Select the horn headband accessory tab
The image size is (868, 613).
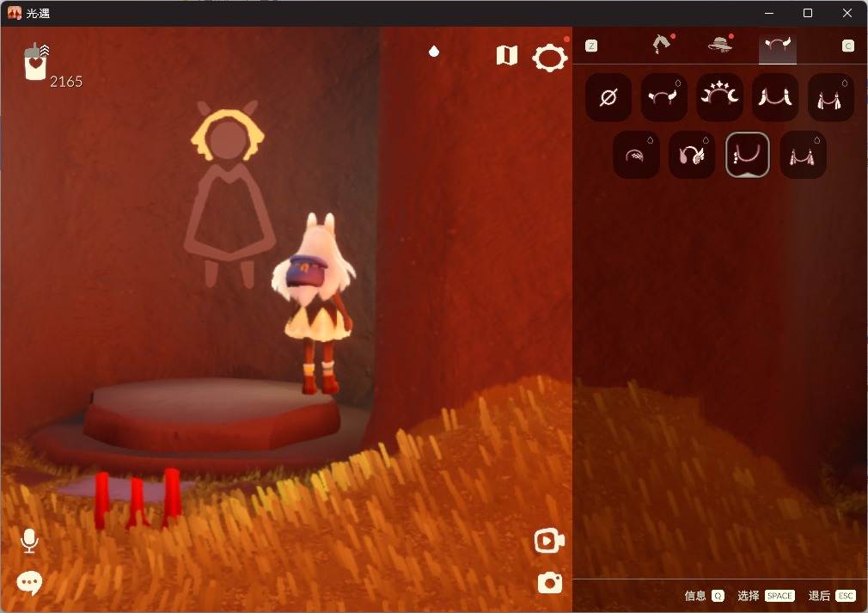click(777, 46)
